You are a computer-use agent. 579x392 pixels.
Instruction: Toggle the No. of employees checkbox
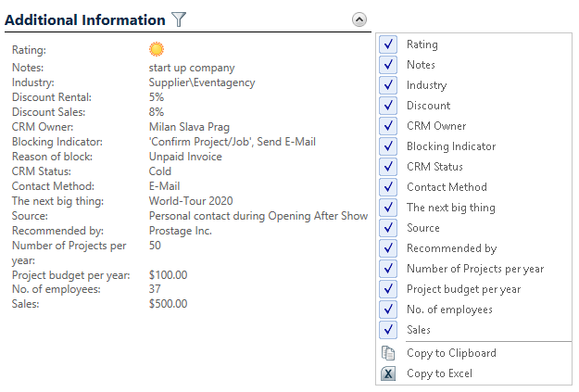pos(389,310)
